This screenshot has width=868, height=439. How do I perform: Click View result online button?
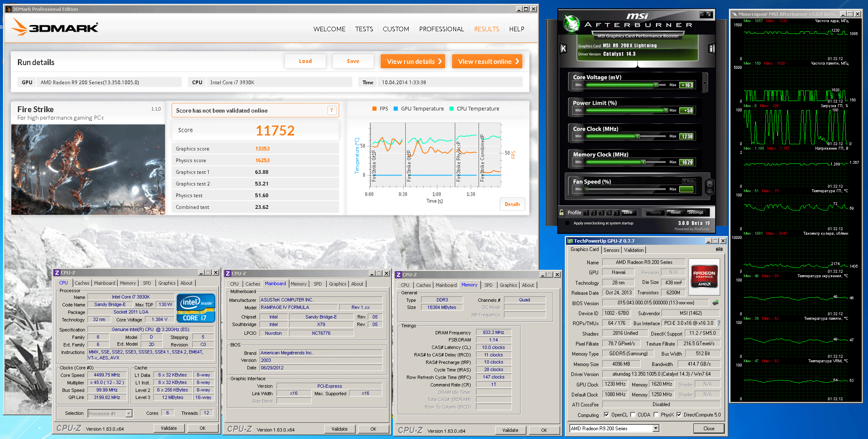[487, 61]
